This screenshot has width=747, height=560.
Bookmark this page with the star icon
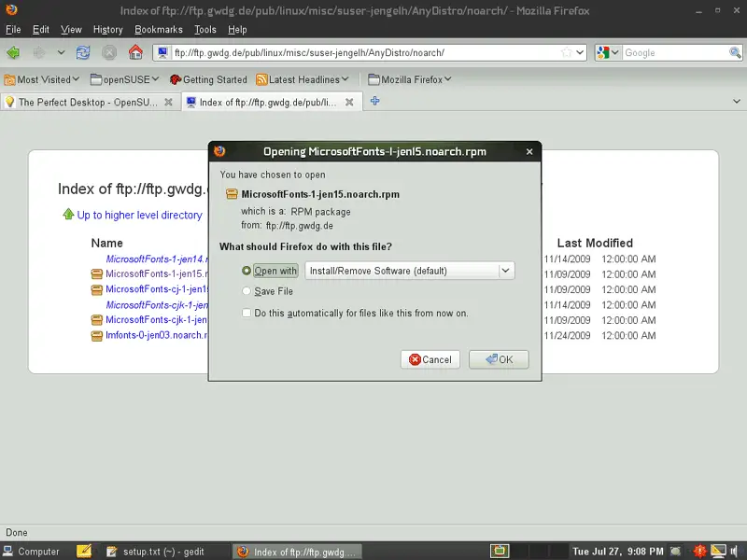[567, 52]
